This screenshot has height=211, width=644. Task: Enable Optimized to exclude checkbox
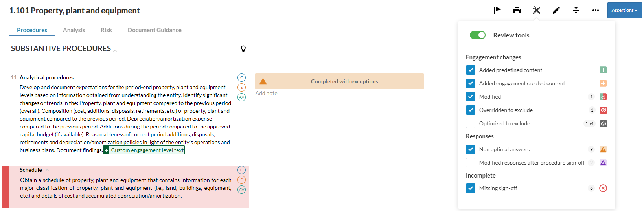471,123
